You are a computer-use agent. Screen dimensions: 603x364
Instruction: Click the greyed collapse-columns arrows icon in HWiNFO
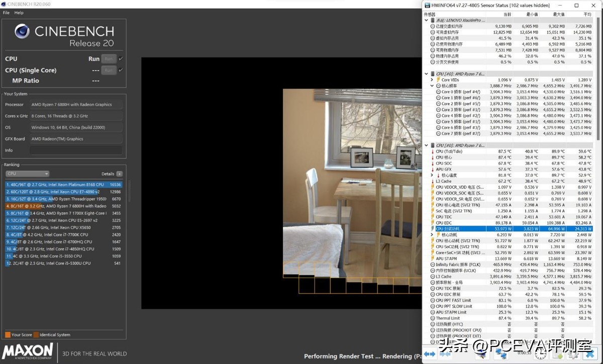coord(446,354)
